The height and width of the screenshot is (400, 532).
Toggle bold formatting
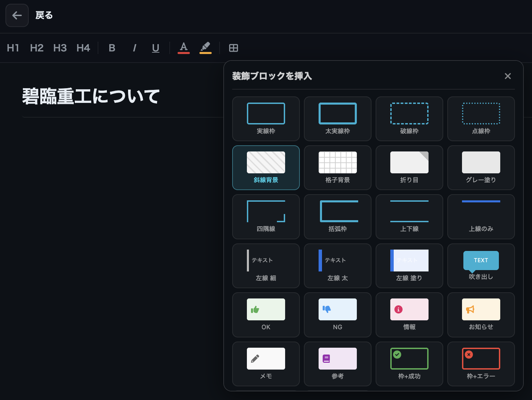(x=112, y=48)
